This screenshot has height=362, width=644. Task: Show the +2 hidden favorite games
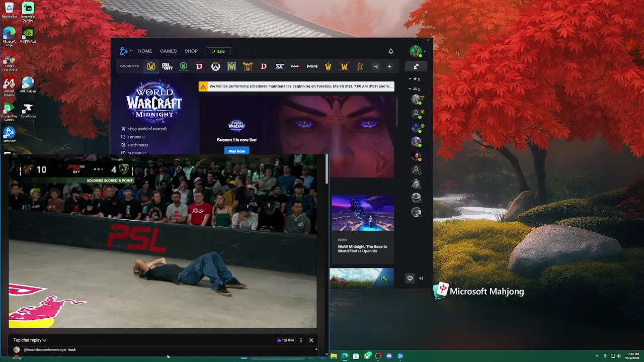pos(375,66)
